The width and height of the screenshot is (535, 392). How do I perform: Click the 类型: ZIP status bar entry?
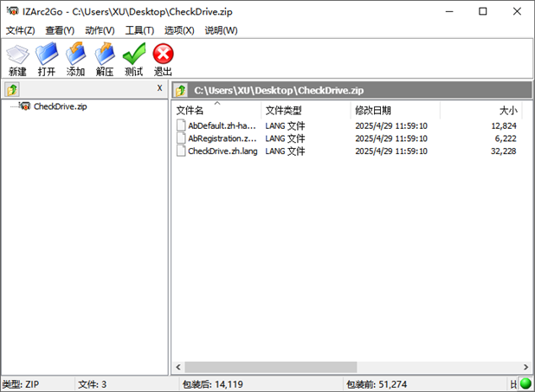click(x=21, y=384)
